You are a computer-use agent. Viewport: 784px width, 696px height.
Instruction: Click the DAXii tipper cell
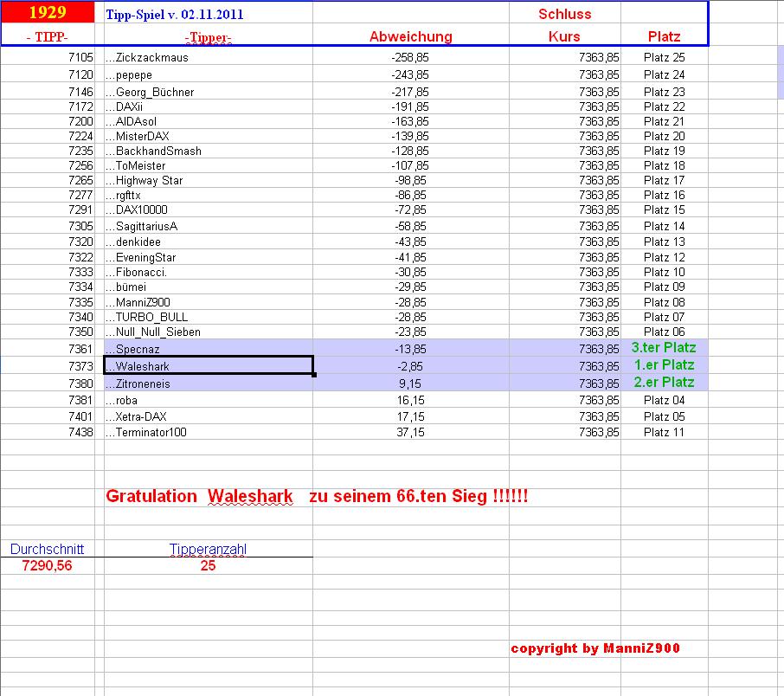coord(208,106)
